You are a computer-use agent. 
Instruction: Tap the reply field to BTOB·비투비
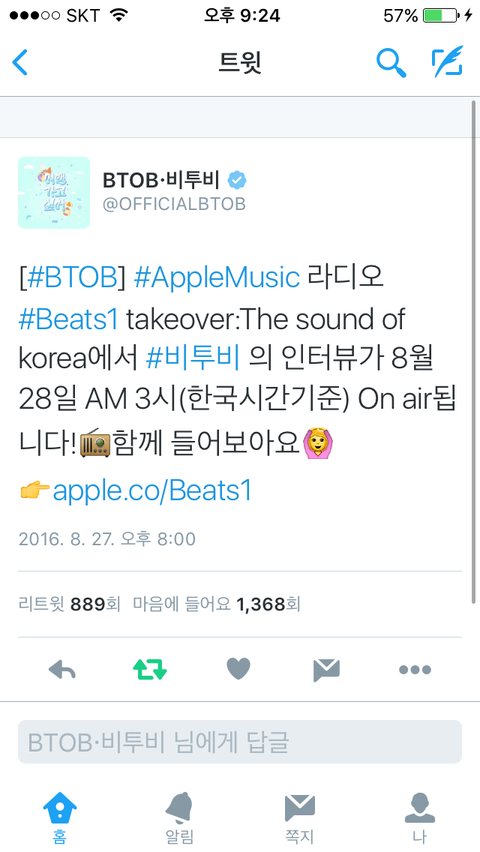[240, 742]
